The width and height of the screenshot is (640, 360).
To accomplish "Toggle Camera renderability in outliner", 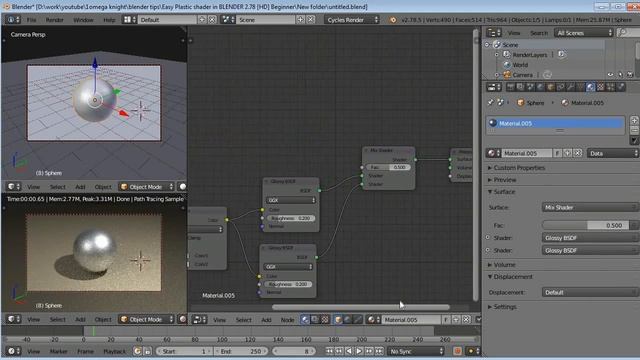I will pyautogui.click(x=630, y=75).
